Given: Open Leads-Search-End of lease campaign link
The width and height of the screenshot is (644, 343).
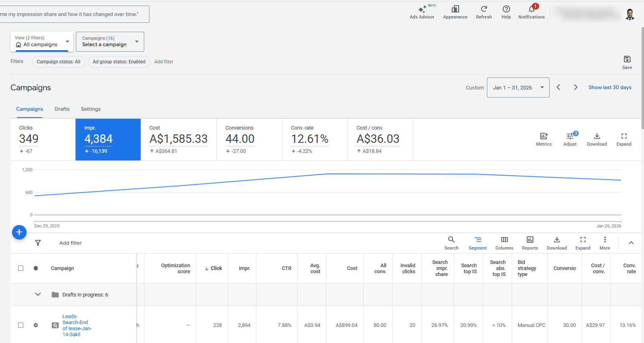Looking at the screenshot, I should click(77, 325).
